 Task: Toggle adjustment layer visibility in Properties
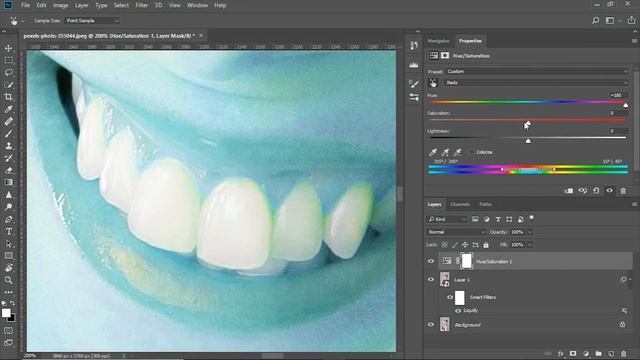click(x=609, y=191)
